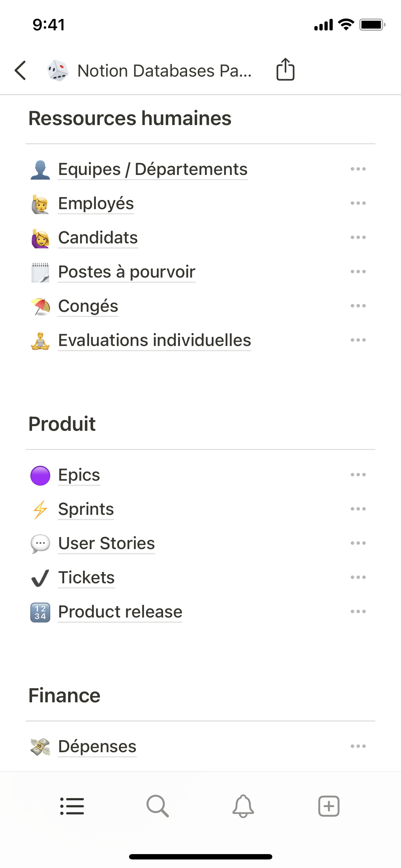Open the Postes à pourvoir database
Screen dimensions: 401x868
(x=127, y=272)
